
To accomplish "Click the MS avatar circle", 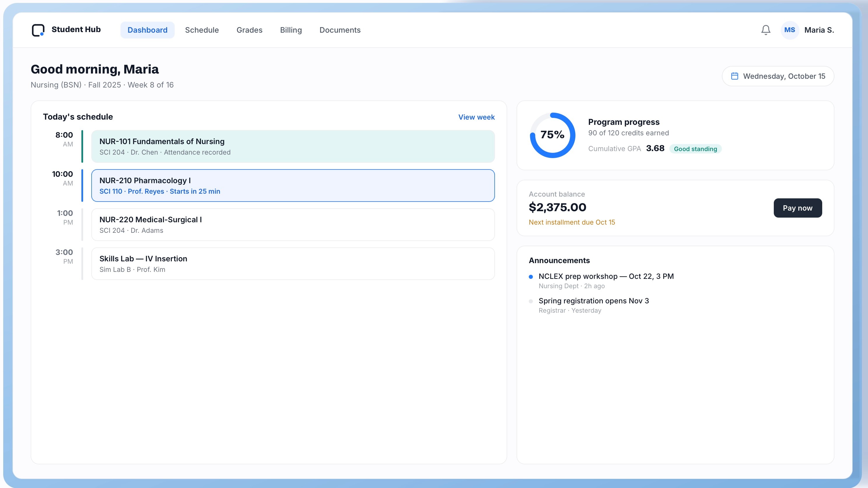I will point(790,30).
